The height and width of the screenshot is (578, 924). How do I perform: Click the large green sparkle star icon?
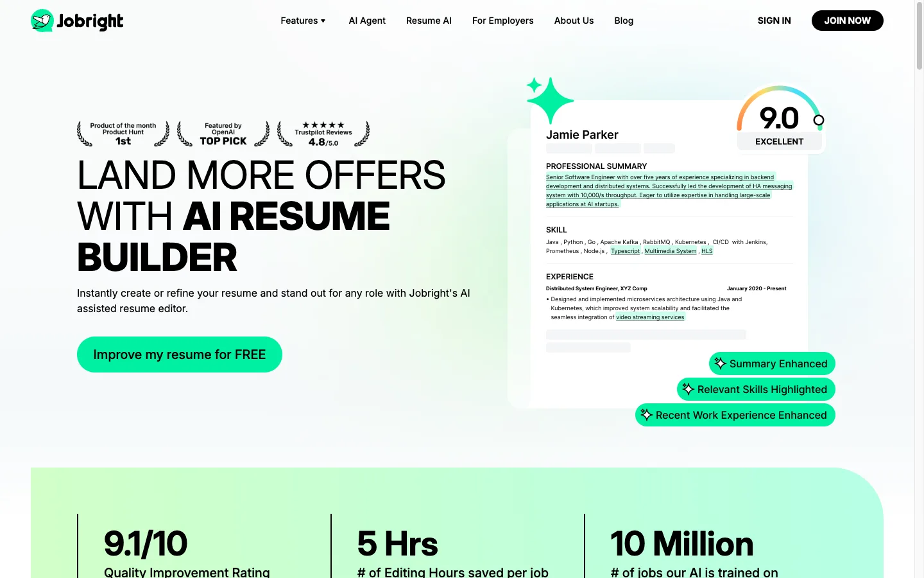[x=550, y=100]
